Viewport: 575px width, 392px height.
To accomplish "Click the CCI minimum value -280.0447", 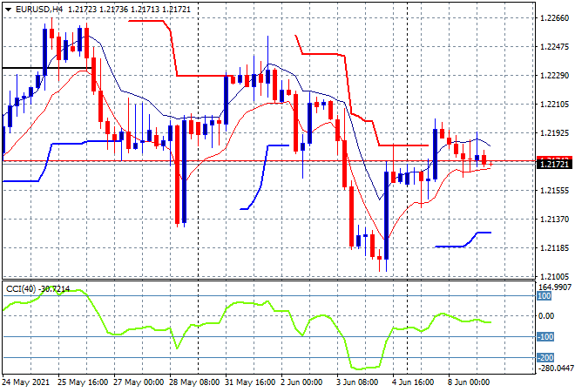I will (555, 368).
